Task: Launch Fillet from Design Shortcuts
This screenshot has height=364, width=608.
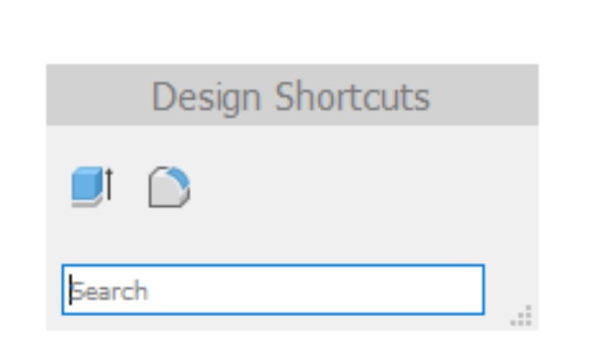Action: pyautogui.click(x=169, y=187)
